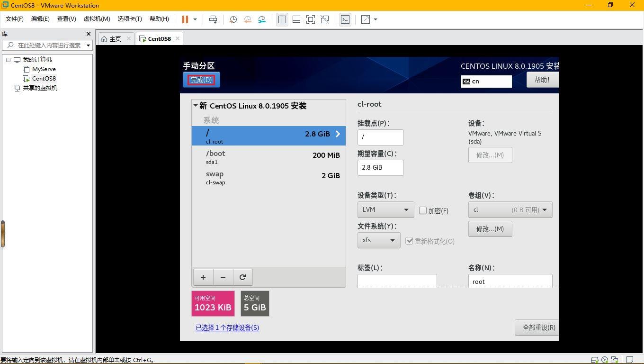Click the 标签(L) label input field
The height and width of the screenshot is (364, 644).
[x=397, y=281]
